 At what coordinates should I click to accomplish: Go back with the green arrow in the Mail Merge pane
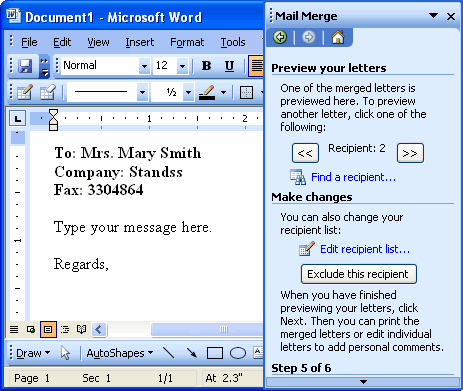click(280, 37)
